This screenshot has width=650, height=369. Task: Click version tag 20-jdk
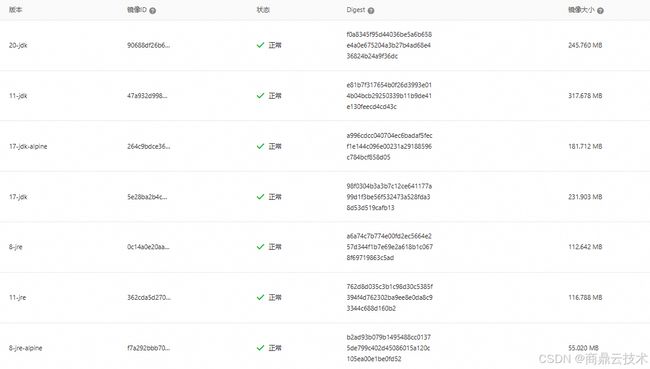[18, 45]
